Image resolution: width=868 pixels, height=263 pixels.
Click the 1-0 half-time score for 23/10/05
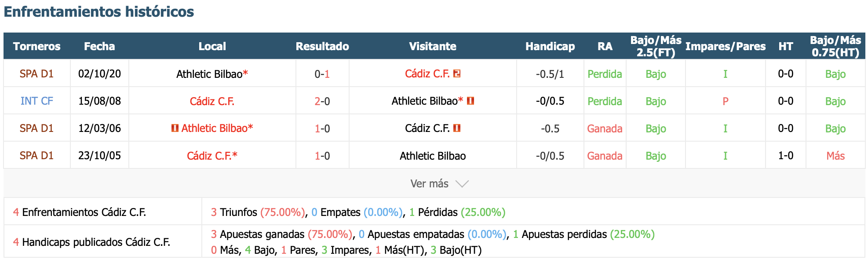[786, 156]
